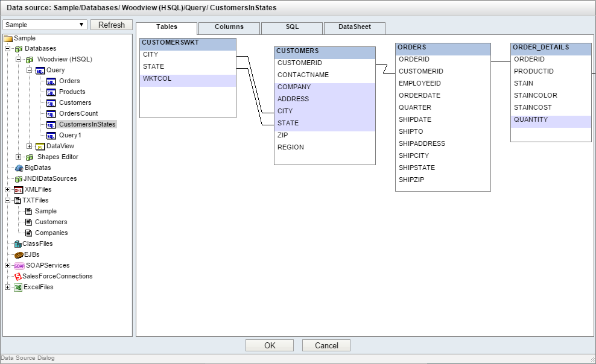The image size is (596, 364).
Task: Collapse the Woodview (HSQL) node
Action: 18,59
